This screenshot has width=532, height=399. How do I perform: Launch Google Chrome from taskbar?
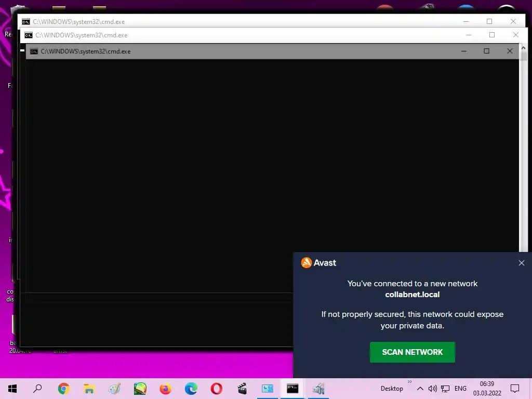(x=63, y=389)
